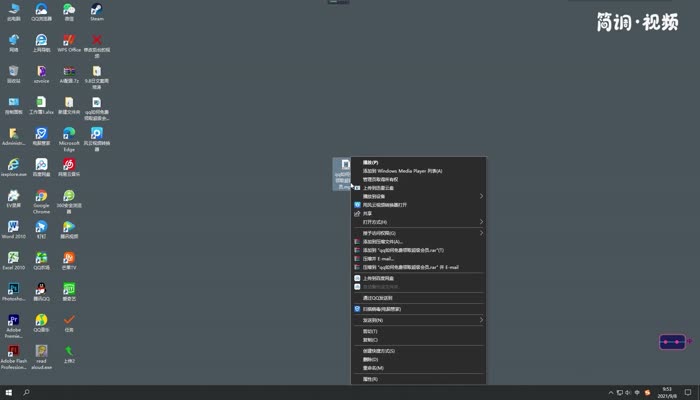Viewport: 700px width, 400px height.
Task: Expand the 播放到设备 submenu arrow
Action: click(x=480, y=196)
